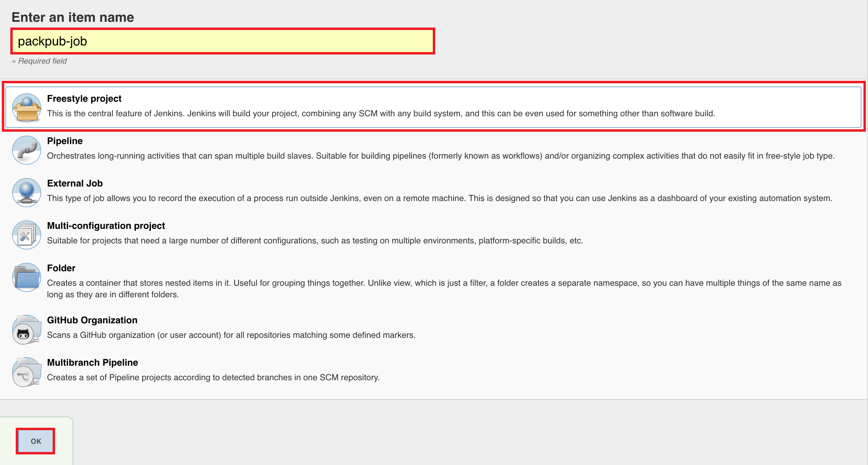Click the item name input field
The image size is (868, 465).
223,41
